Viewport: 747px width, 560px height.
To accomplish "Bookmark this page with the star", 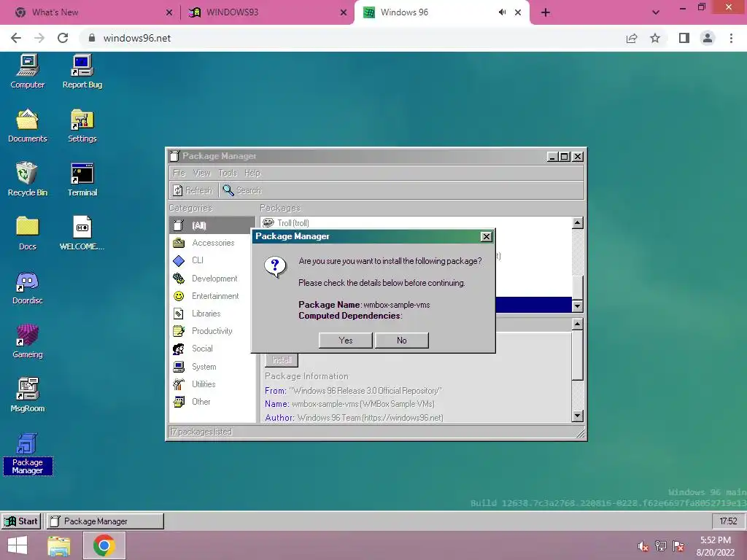I will click(x=655, y=38).
